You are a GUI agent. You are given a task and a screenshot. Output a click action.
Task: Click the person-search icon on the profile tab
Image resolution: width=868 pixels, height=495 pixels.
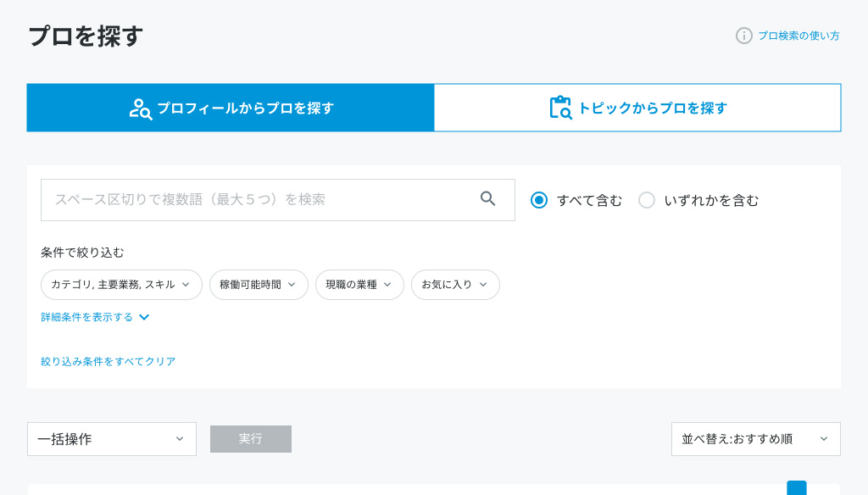(140, 108)
